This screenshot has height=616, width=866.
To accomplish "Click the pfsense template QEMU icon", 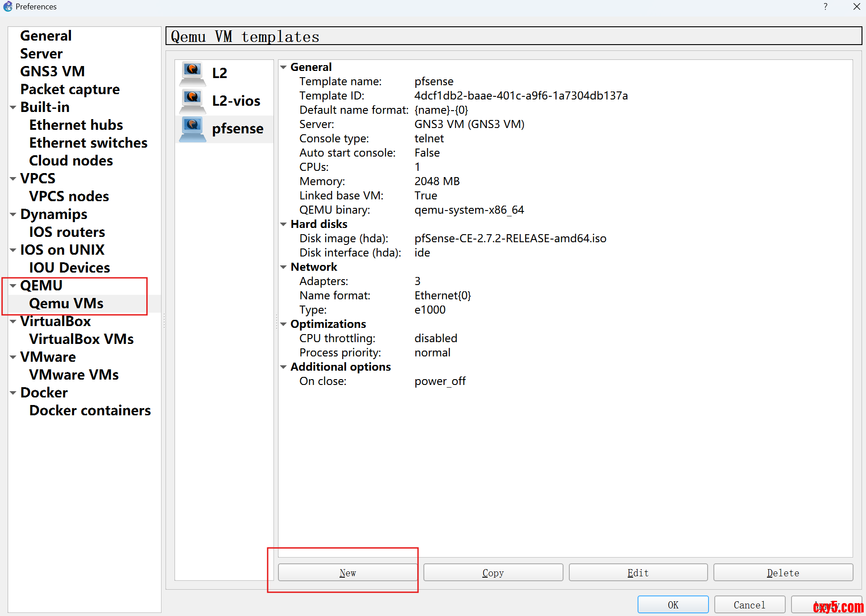I will [192, 129].
